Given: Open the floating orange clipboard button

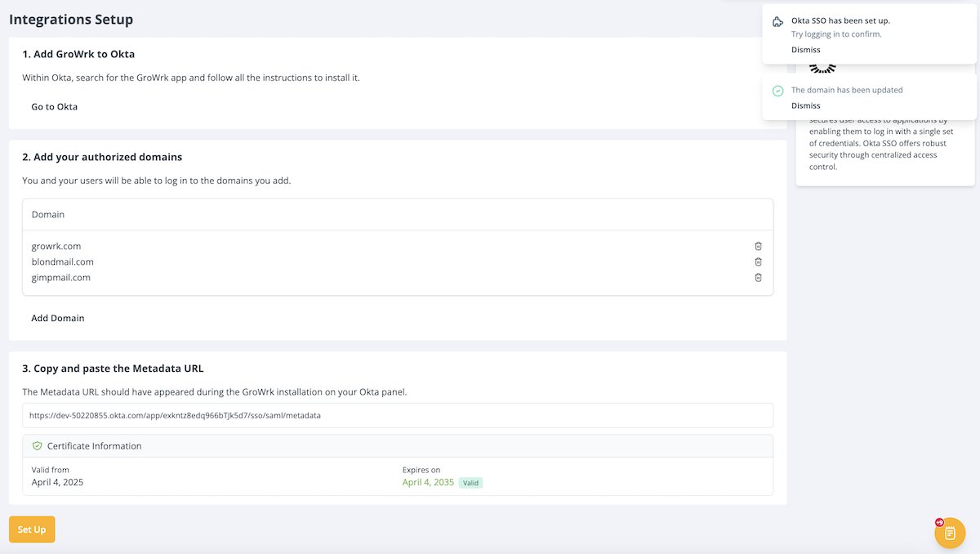Looking at the screenshot, I should (950, 533).
